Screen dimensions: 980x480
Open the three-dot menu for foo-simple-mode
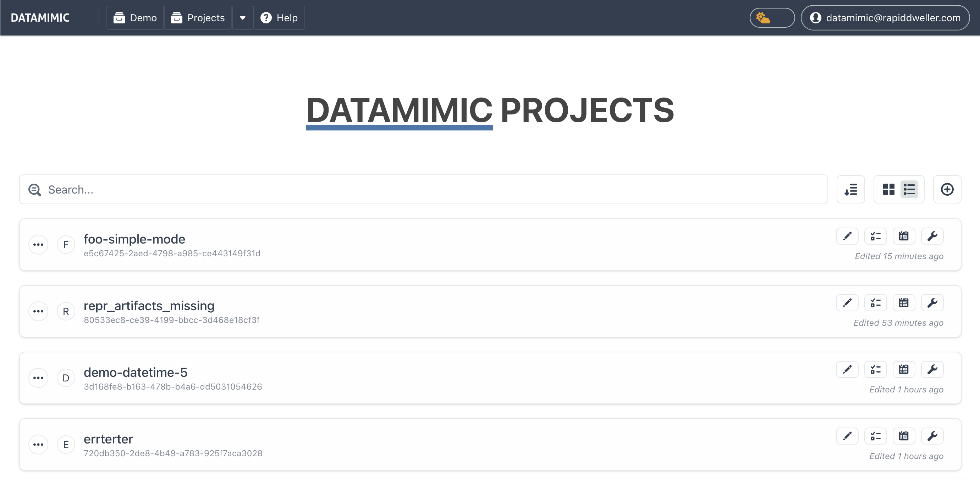pos(38,244)
